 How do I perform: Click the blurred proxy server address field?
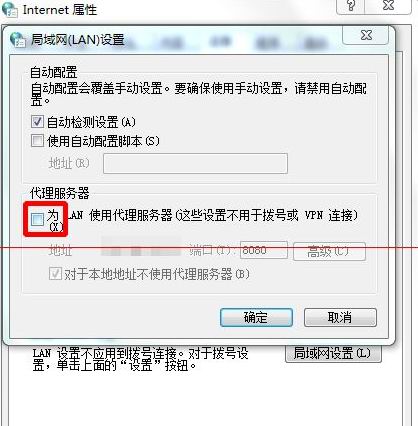[x=141, y=248]
